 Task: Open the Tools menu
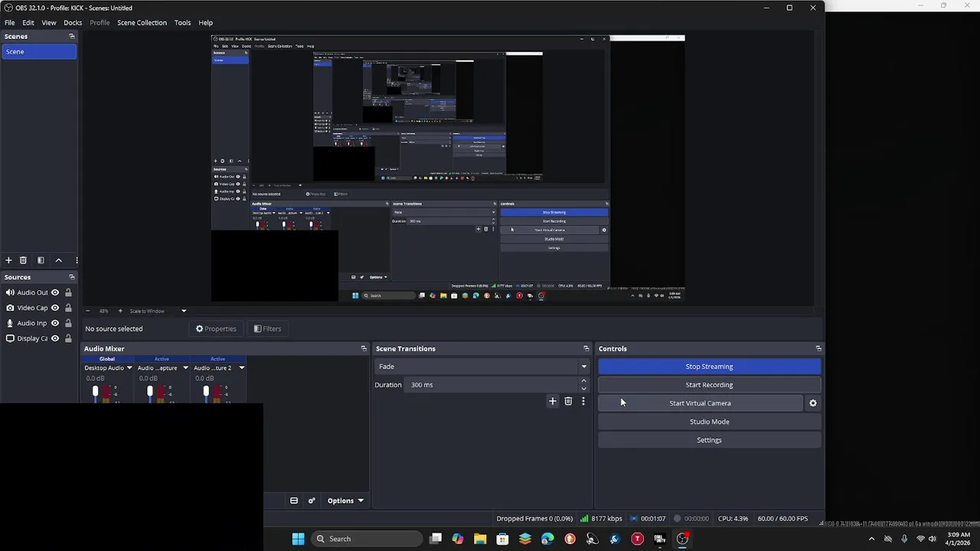tap(182, 22)
